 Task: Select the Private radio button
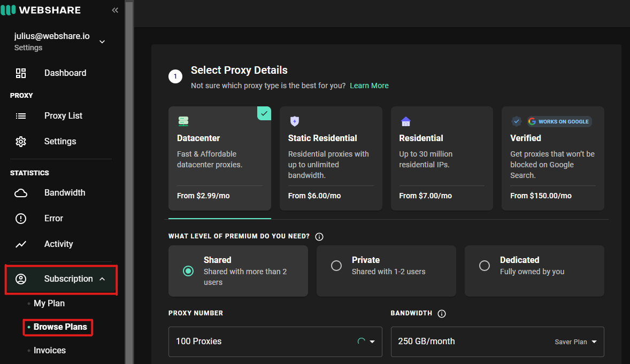336,266
